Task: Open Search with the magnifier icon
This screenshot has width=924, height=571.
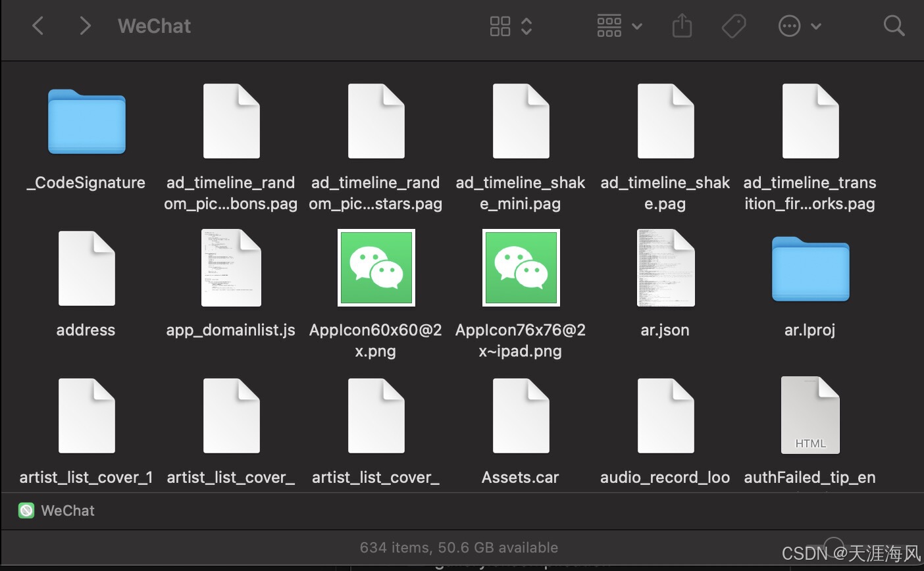Action: coord(894,26)
